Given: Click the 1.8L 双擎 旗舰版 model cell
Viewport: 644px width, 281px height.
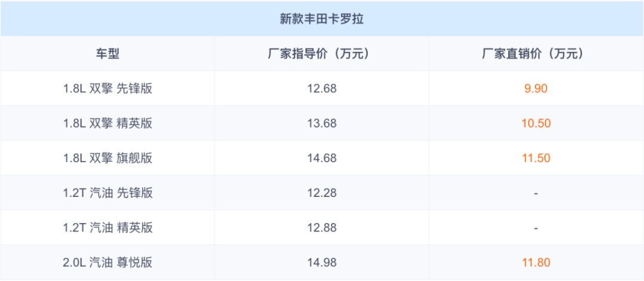Looking at the screenshot, I should [x=107, y=158].
